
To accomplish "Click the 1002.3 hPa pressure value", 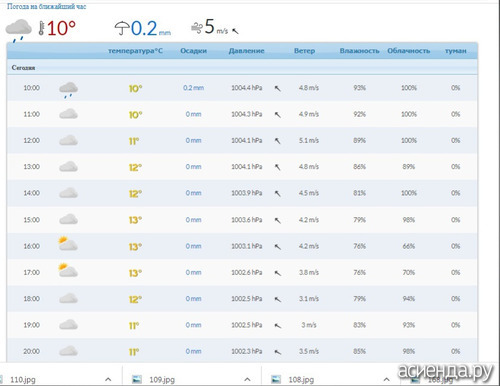I will point(247,351).
